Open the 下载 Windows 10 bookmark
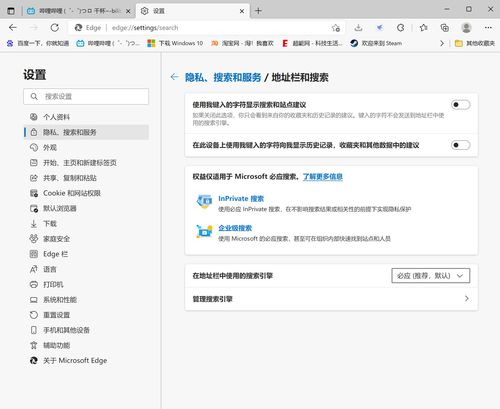 tap(175, 43)
